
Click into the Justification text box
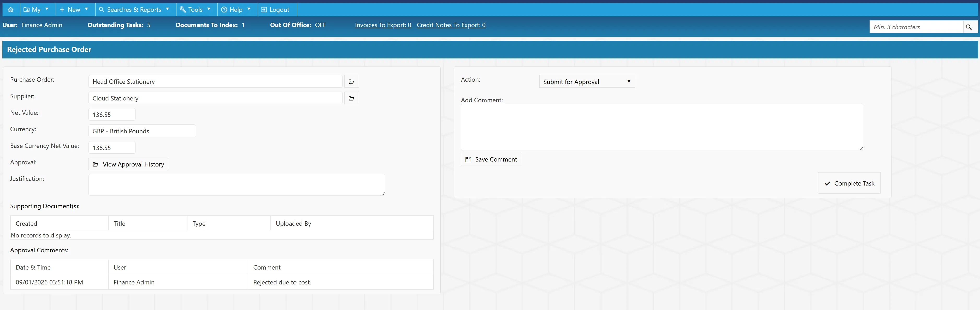[237, 185]
